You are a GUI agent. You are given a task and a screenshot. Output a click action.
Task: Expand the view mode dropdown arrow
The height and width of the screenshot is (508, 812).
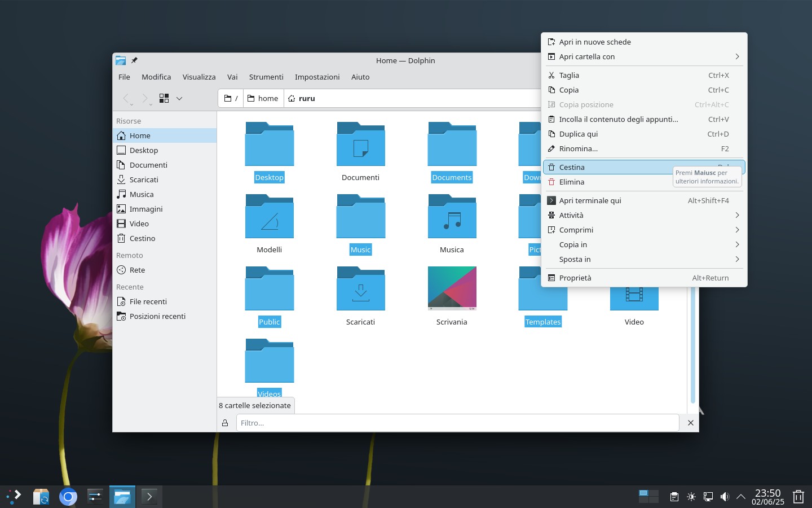[x=179, y=98]
